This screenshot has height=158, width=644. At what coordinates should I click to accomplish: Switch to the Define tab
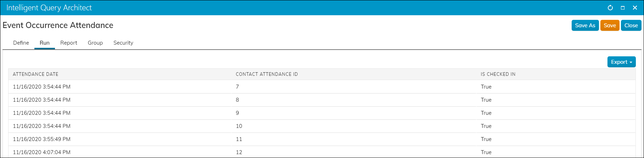point(21,43)
